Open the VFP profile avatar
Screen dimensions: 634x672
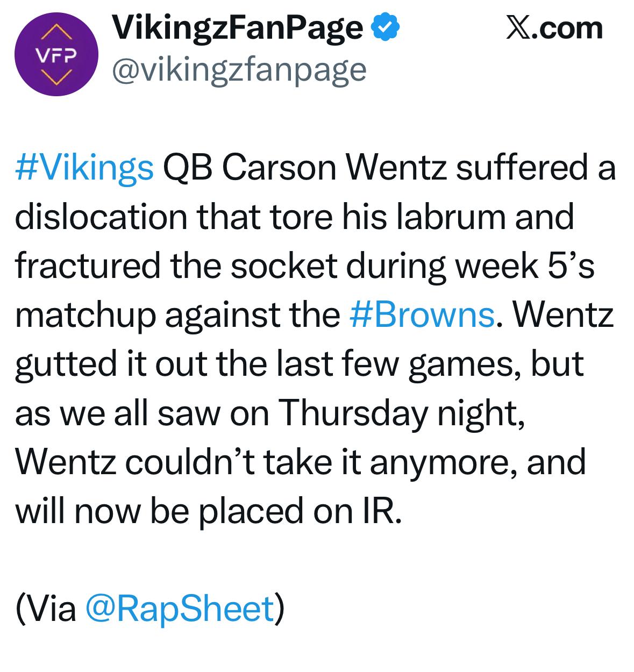[56, 56]
